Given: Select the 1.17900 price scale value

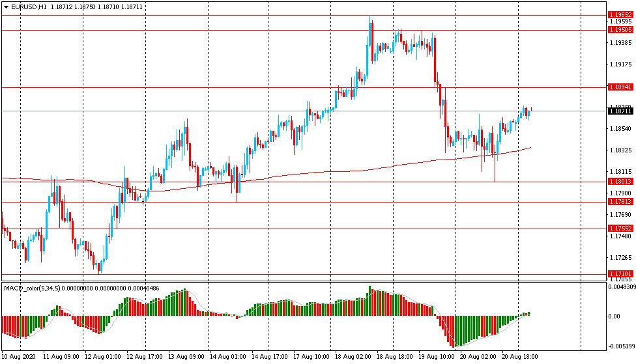Looking at the screenshot, I should coord(621,193).
